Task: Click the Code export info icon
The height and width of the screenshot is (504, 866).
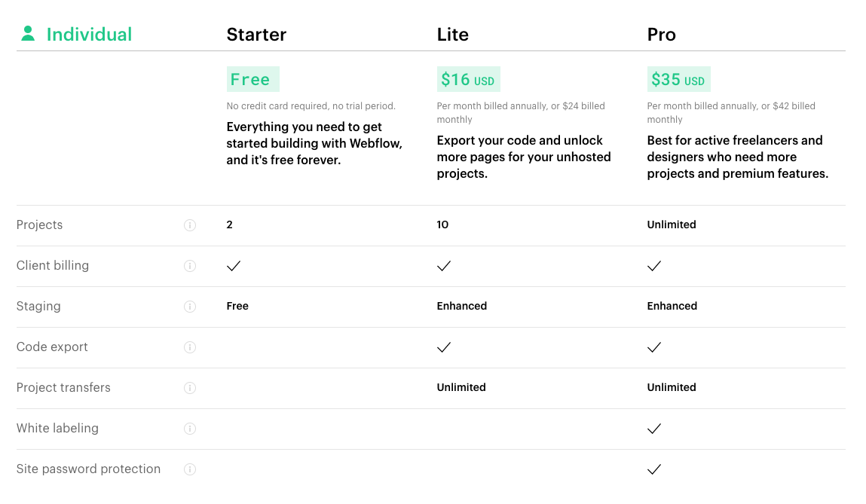Action: [x=190, y=347]
